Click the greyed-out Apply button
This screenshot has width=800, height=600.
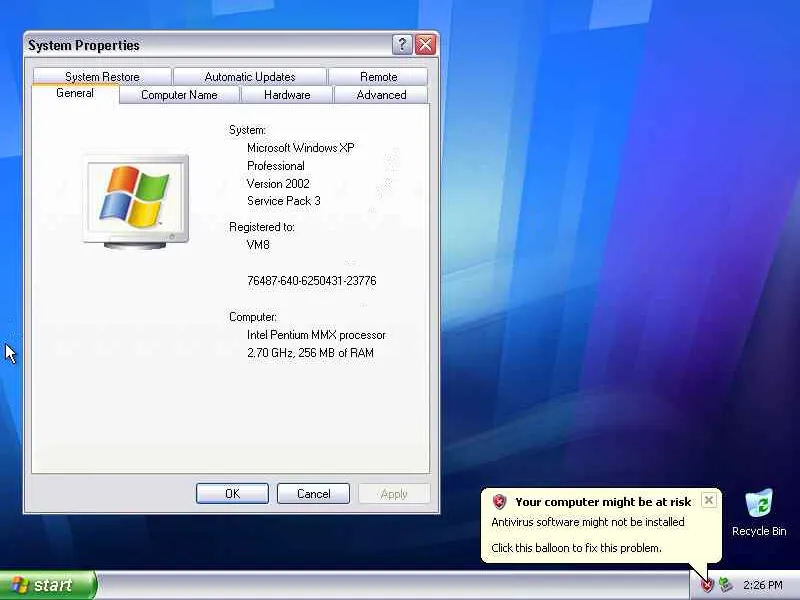tap(394, 493)
